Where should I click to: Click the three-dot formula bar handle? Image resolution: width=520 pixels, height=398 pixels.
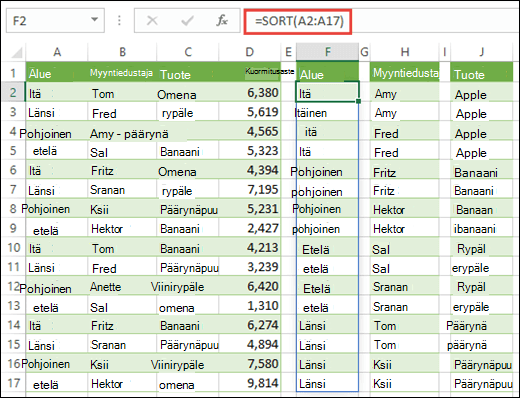coord(119,21)
